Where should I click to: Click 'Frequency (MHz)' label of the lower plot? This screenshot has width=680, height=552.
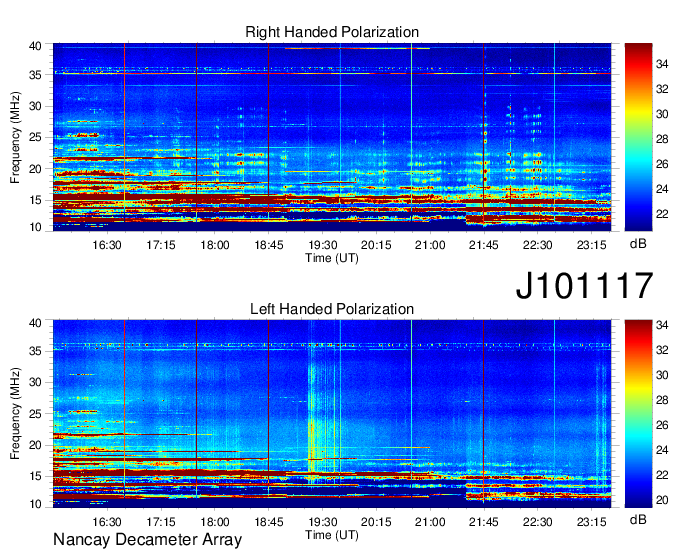[15, 414]
